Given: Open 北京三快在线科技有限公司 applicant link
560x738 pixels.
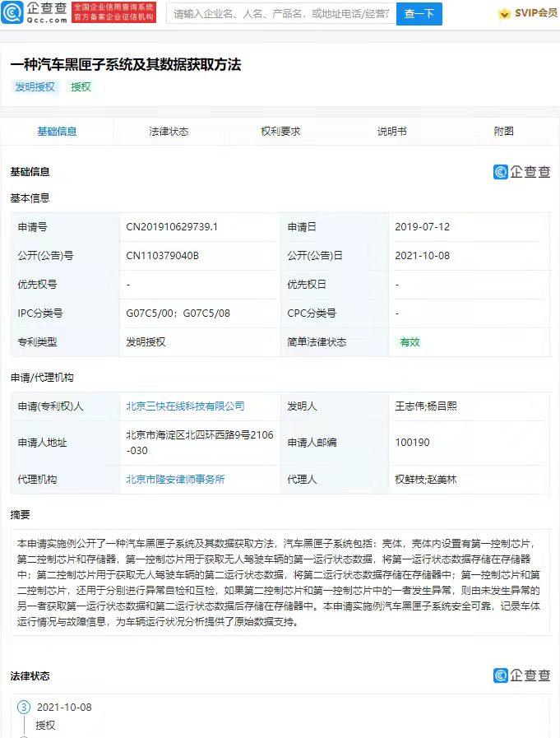Looking at the screenshot, I should click(x=185, y=406).
